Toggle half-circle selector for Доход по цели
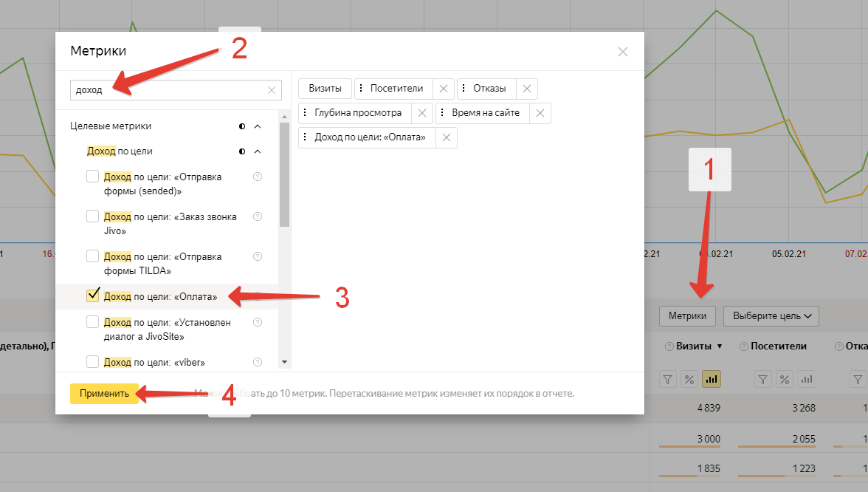 click(242, 151)
